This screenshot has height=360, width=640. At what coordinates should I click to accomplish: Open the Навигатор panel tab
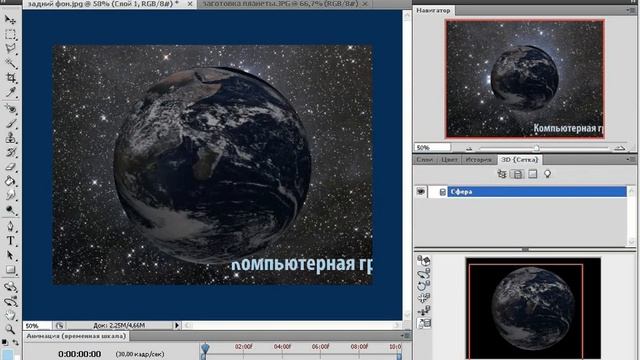(433, 10)
